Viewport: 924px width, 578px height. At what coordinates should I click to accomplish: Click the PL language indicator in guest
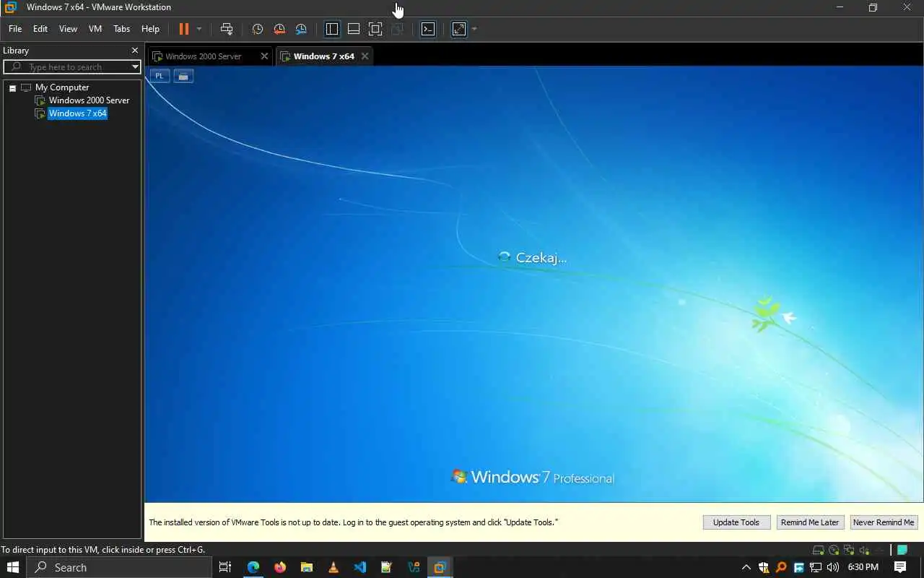pyautogui.click(x=160, y=76)
